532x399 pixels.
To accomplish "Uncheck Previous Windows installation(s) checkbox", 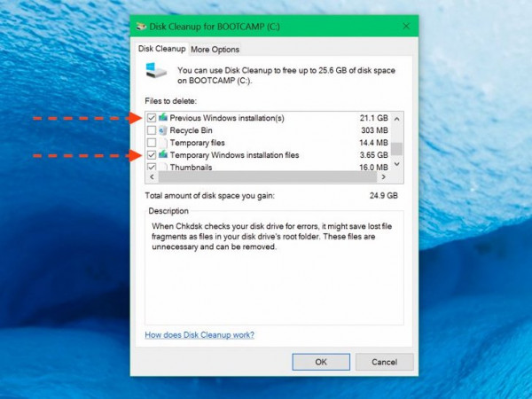I will tap(152, 118).
